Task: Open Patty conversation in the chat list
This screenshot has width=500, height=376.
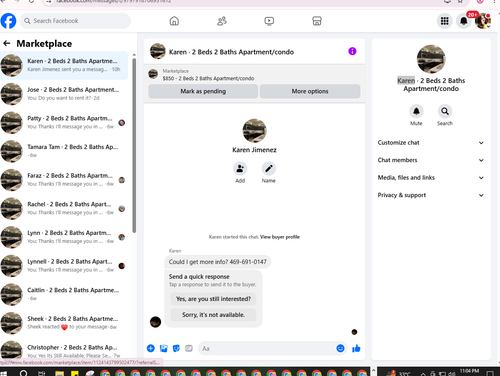Action: (x=64, y=123)
